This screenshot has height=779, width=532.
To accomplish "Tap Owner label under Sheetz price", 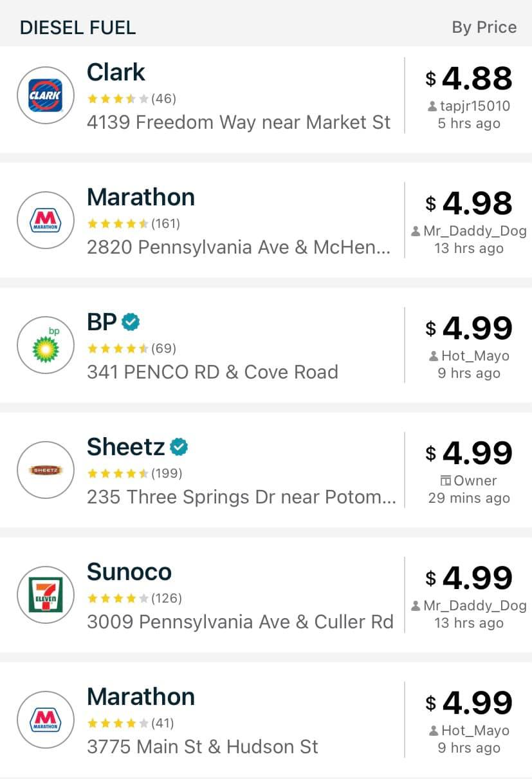I will pos(469,480).
